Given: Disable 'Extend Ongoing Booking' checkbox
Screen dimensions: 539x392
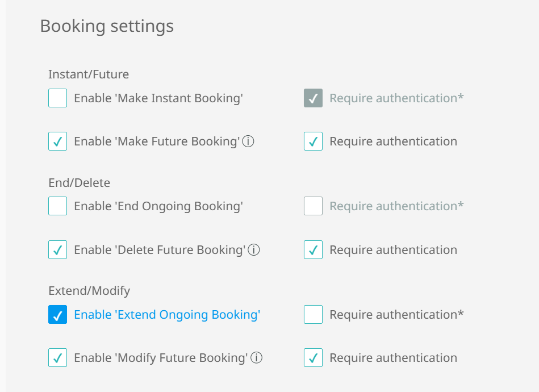Looking at the screenshot, I should point(58,314).
